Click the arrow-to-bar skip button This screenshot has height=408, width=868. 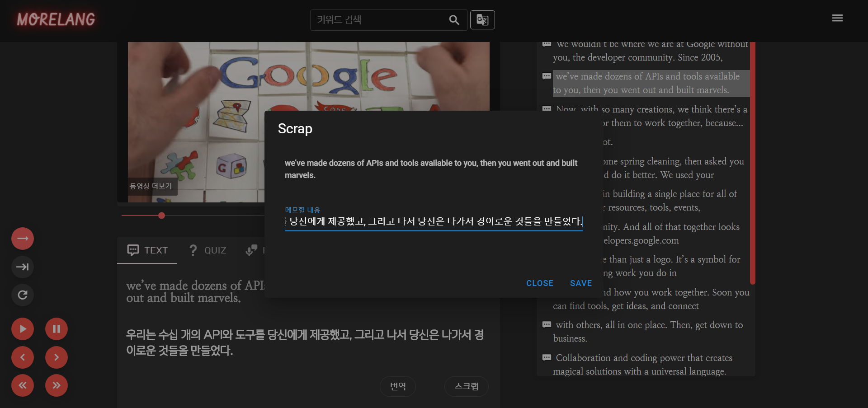[x=23, y=267]
